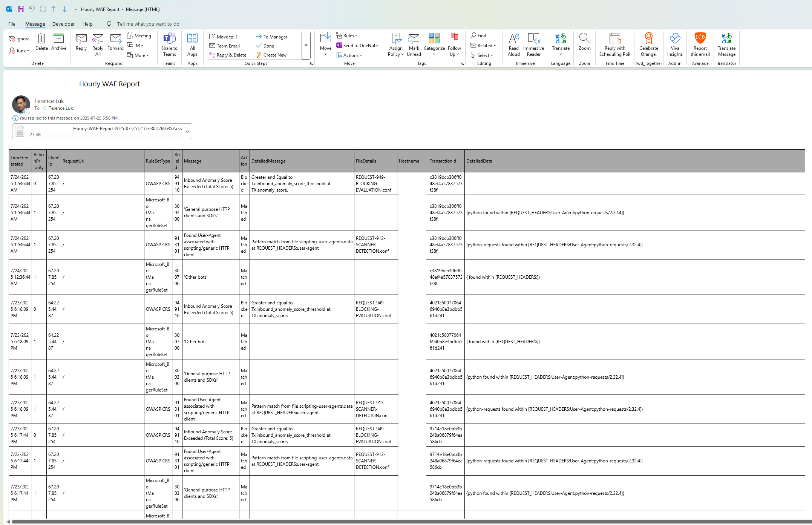Click Send to OneNote button
Screen dimensions: 812x525
pos(357,46)
